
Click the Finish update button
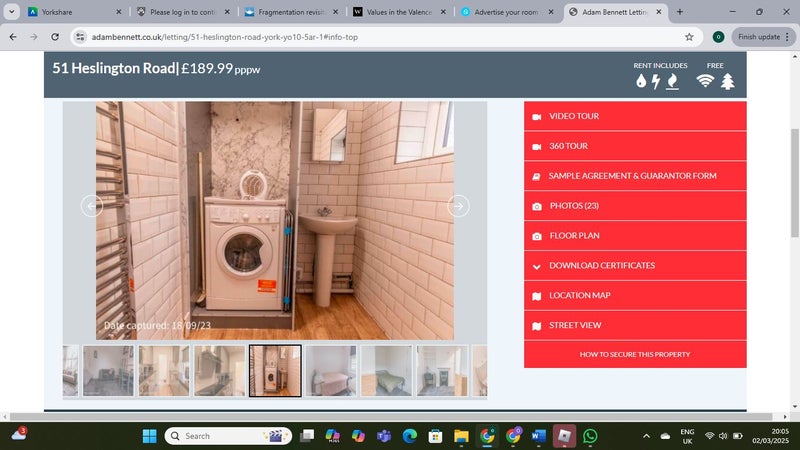click(757, 37)
